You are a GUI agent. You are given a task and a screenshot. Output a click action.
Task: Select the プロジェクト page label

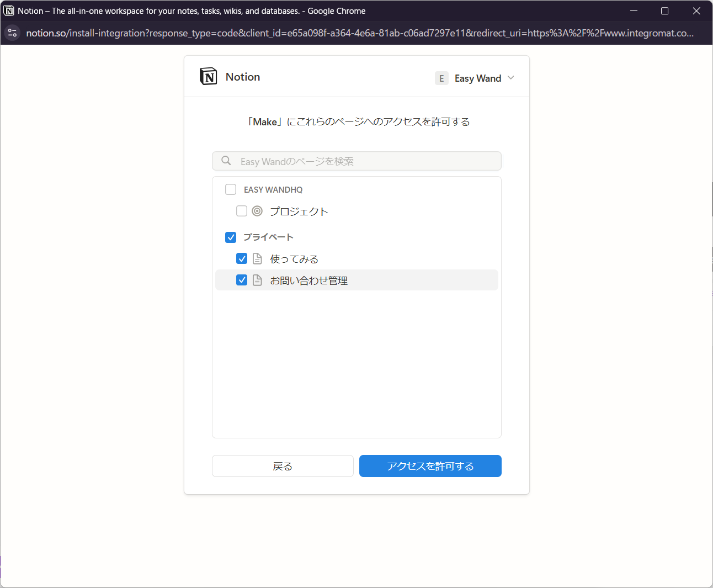pyautogui.click(x=299, y=211)
